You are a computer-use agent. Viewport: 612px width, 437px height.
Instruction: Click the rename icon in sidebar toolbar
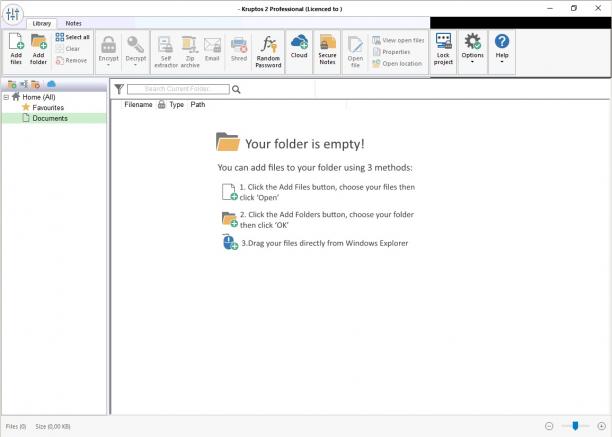[24, 84]
